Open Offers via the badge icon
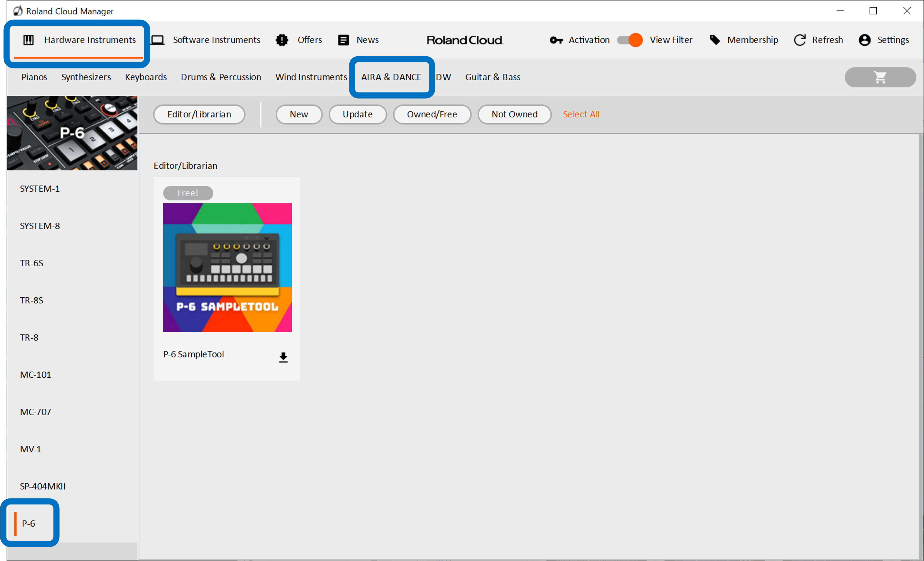924x561 pixels. (282, 40)
